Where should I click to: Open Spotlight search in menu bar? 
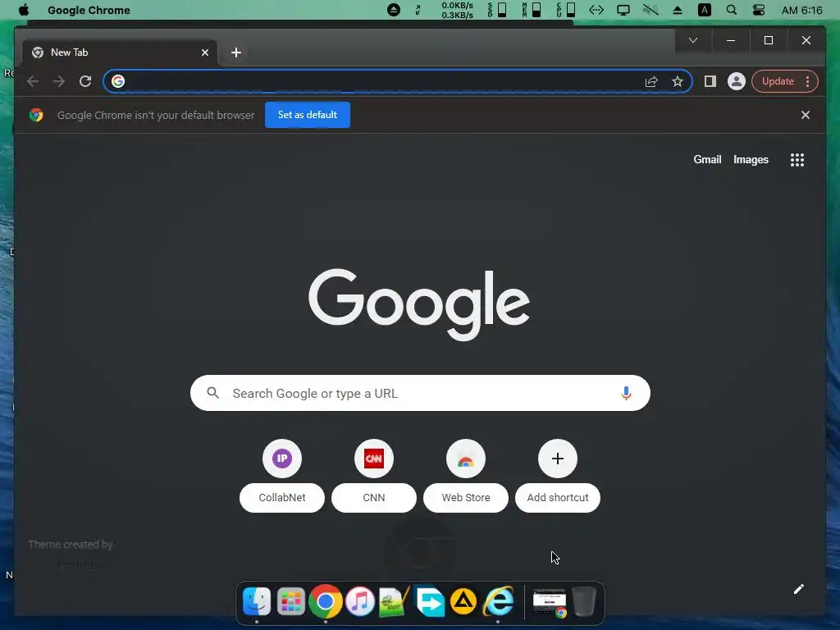click(731, 10)
